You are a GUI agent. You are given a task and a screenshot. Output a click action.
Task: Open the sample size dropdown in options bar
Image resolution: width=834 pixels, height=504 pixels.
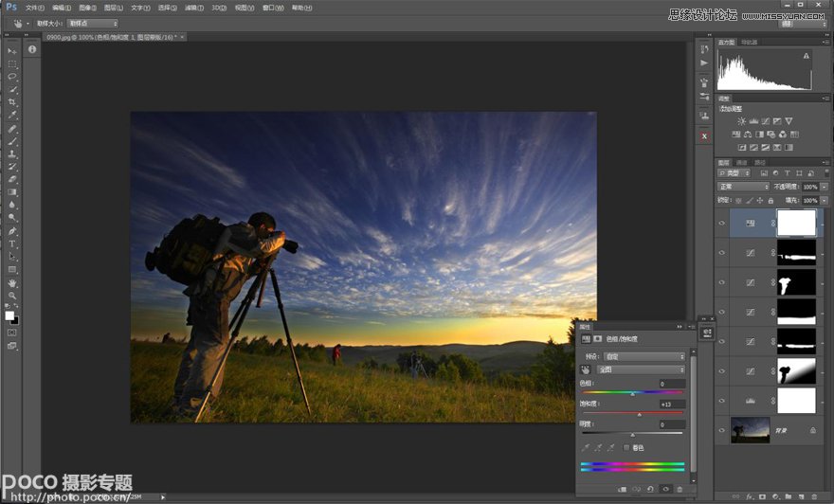click(93, 23)
